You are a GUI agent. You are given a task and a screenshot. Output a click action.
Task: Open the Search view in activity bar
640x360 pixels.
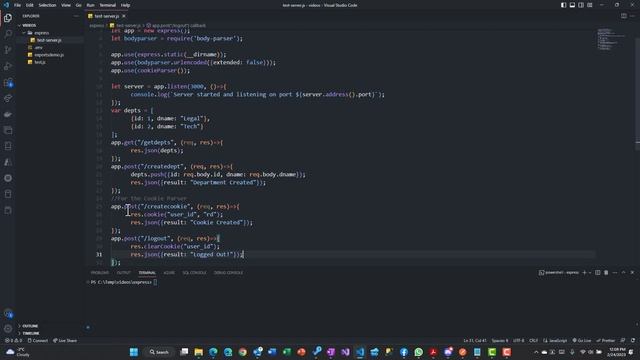[8, 34]
